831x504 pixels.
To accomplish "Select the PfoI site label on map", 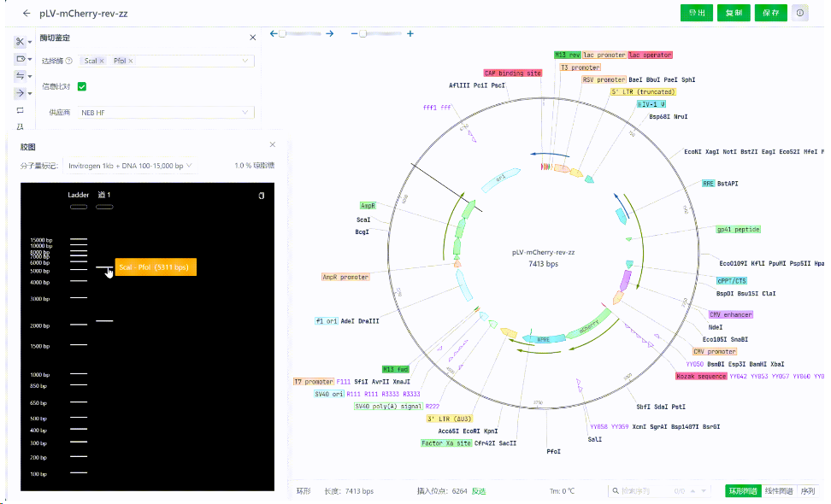I will (x=554, y=452).
